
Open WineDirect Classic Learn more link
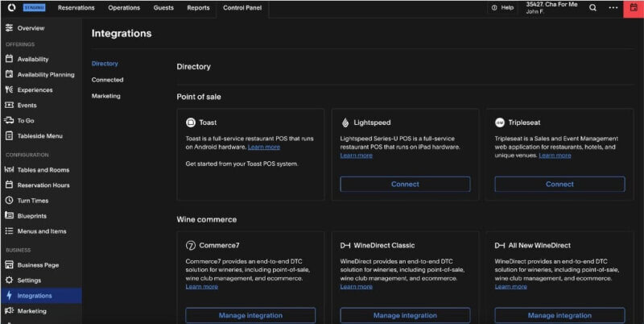356,287
